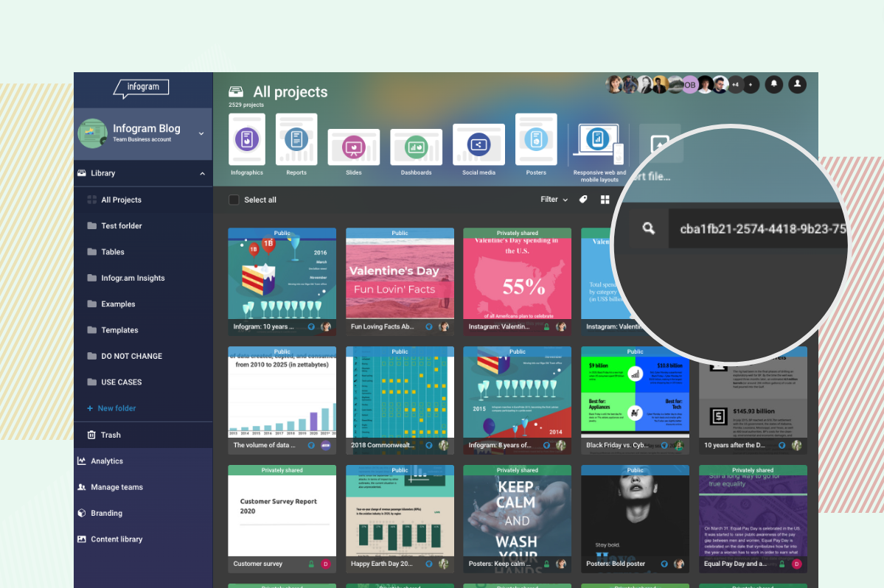The width and height of the screenshot is (884, 588).
Task: Open the user profile icon
Action: pyautogui.click(x=797, y=85)
